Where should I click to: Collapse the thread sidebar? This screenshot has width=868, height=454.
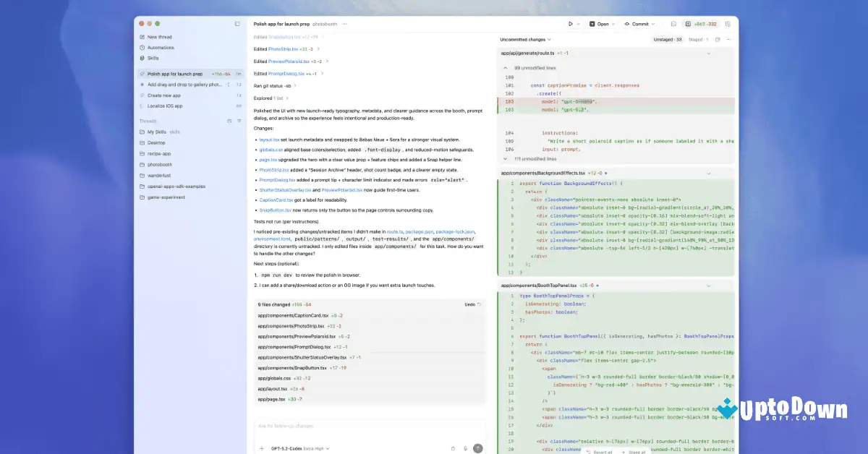[237, 23]
